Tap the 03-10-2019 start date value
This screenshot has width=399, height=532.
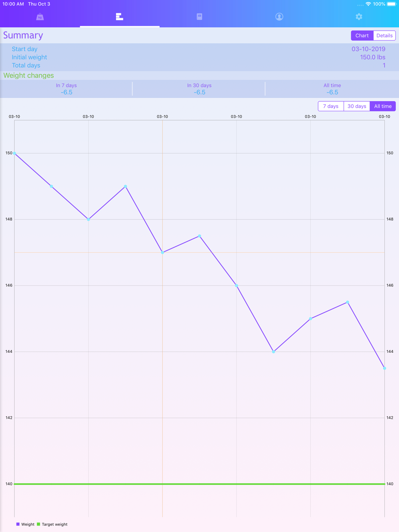pos(368,49)
